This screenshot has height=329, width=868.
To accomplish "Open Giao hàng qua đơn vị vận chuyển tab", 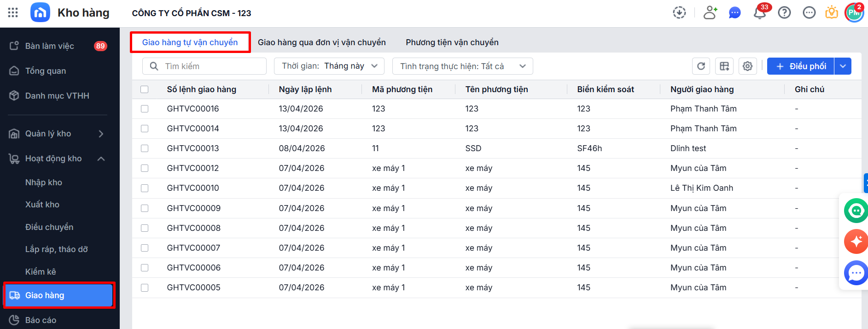I will [x=321, y=42].
